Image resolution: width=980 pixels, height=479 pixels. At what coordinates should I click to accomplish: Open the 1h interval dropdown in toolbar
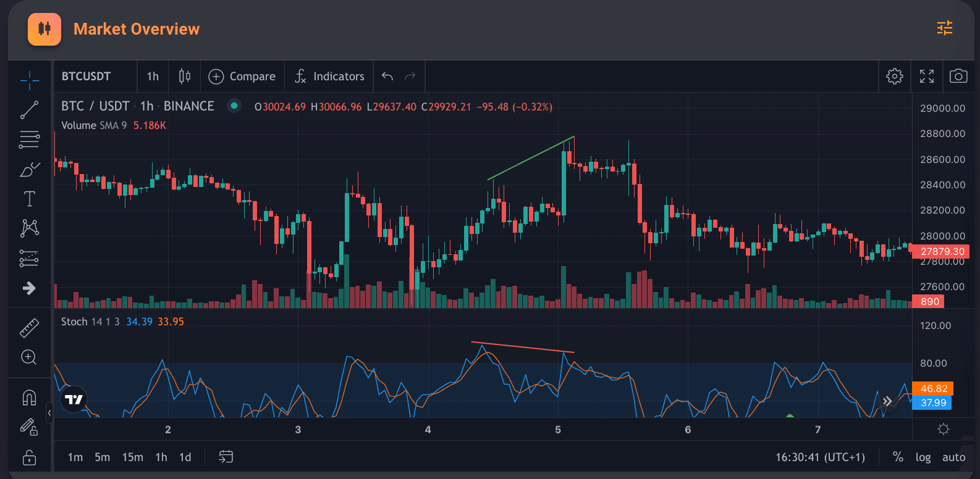[153, 76]
